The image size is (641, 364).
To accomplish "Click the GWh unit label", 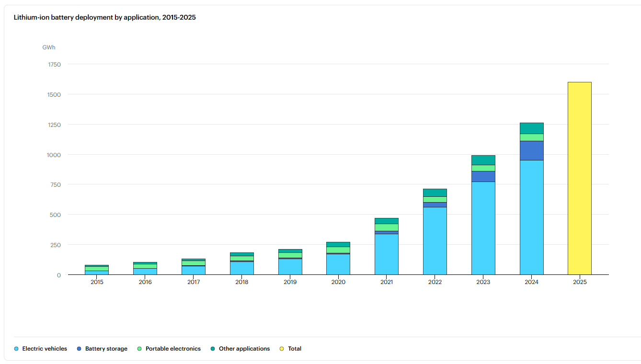I will tap(49, 47).
